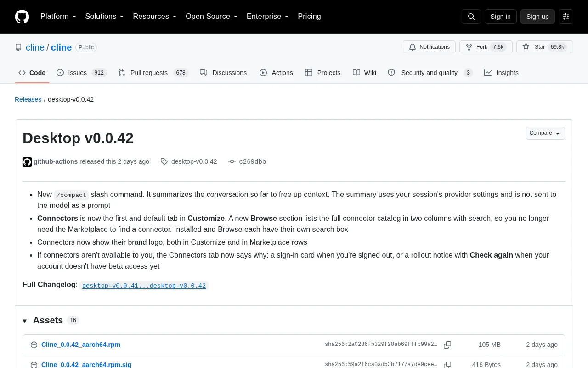
Task: Open the desktop-v0.0.41...desktop-v0.0.42 changelog link
Action: pos(144,286)
